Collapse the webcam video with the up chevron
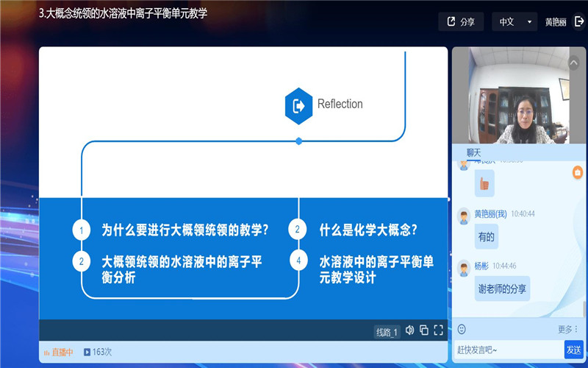Viewport: 588px width, 368px height. tap(573, 63)
